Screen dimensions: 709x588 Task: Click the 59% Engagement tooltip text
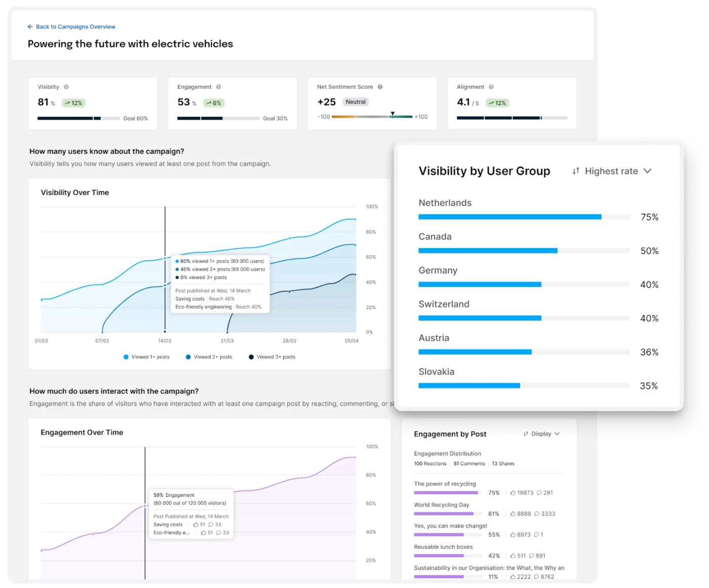tap(174, 495)
